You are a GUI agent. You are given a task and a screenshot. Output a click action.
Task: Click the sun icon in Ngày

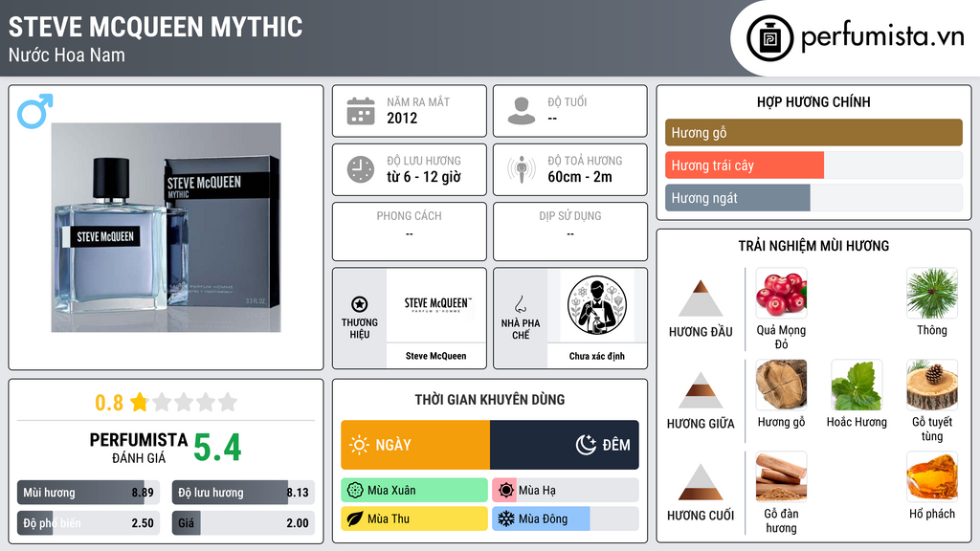pyautogui.click(x=360, y=445)
